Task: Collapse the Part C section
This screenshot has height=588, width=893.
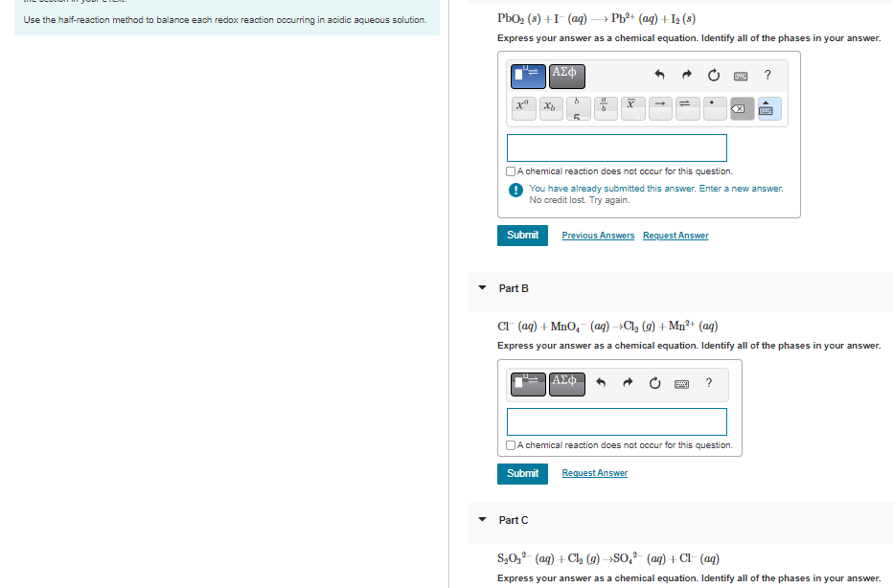Action: point(482,520)
